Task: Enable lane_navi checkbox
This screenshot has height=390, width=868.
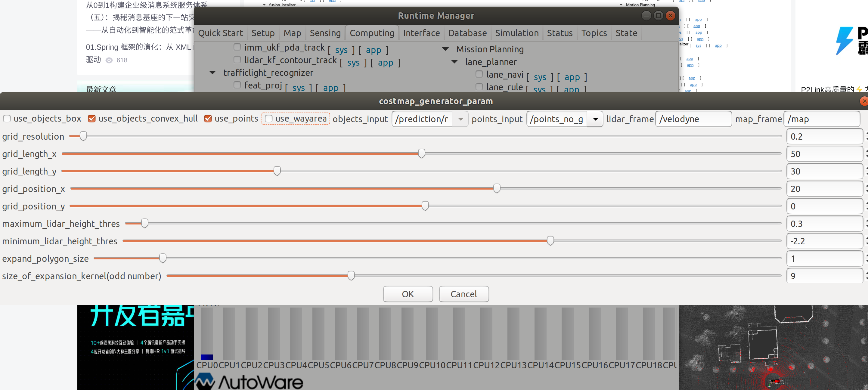Action: (x=479, y=74)
